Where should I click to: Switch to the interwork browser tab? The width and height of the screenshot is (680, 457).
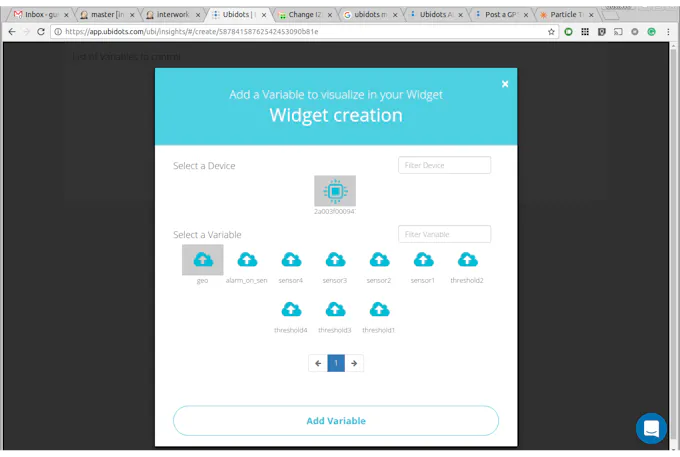coord(172,14)
